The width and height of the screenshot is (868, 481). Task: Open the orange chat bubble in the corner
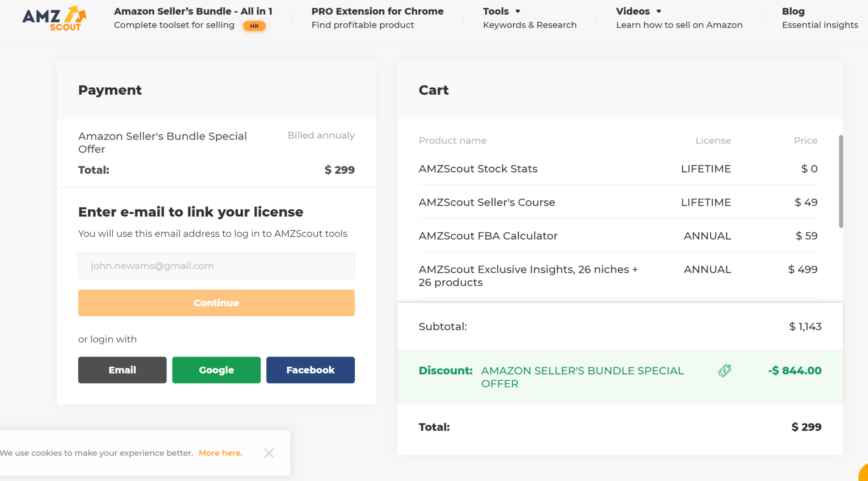pos(864,473)
